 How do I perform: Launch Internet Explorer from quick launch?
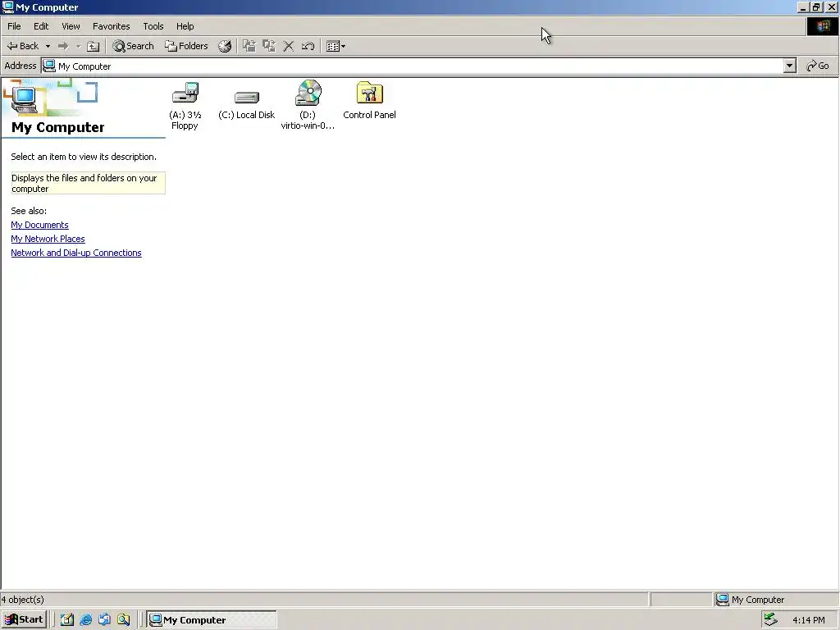[x=85, y=620]
